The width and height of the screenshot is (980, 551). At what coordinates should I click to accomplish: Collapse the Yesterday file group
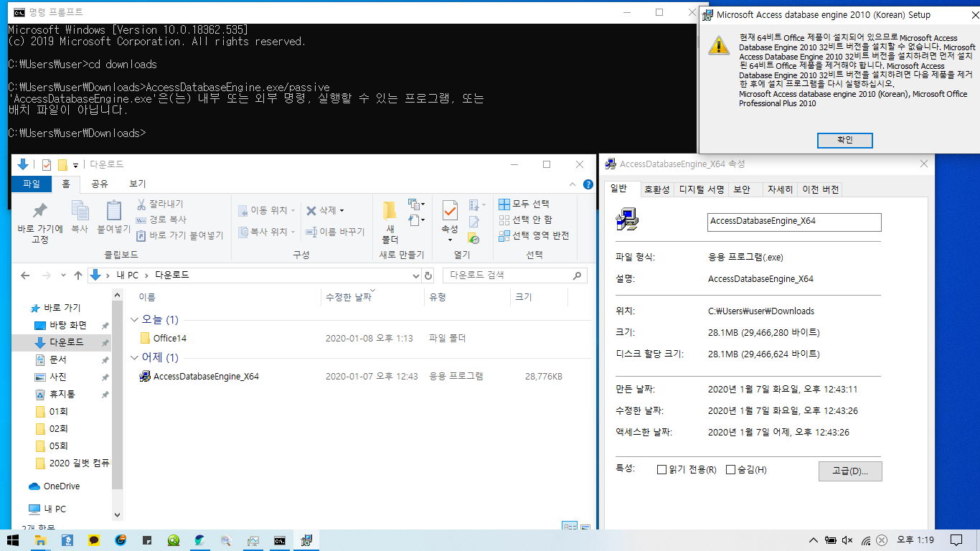pyautogui.click(x=134, y=358)
